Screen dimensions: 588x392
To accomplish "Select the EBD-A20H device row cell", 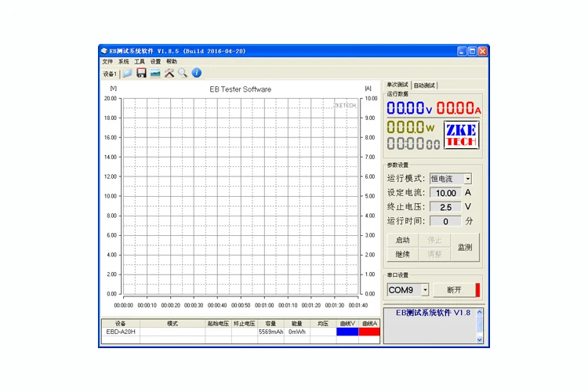I will pyautogui.click(x=121, y=332).
